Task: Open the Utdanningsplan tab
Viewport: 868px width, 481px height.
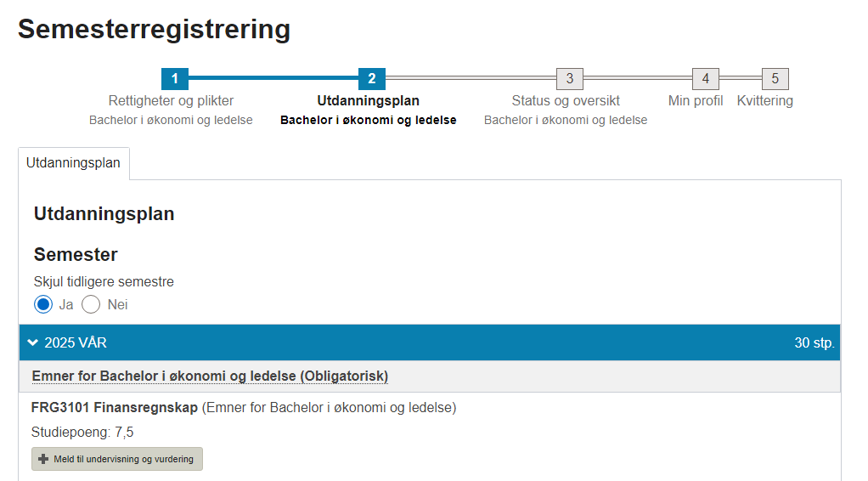Action: pyautogui.click(x=74, y=163)
